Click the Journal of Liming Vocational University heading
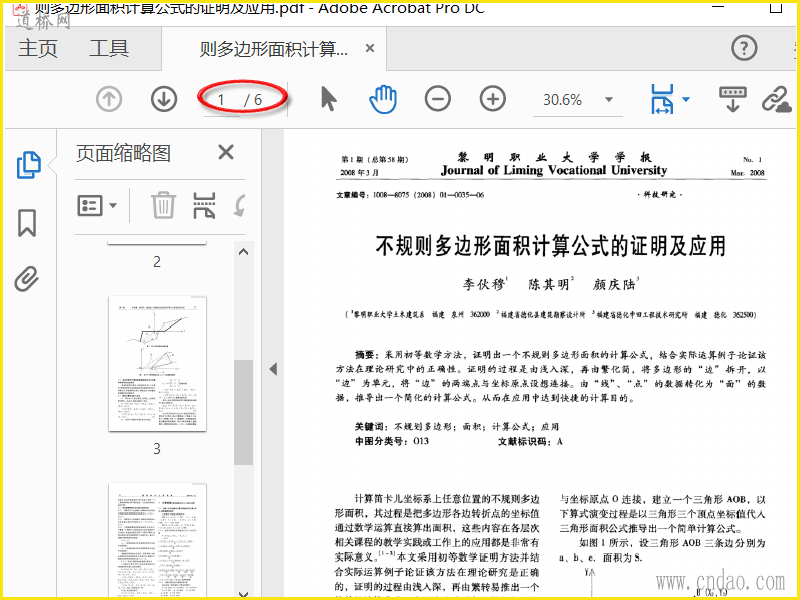Image resolution: width=800 pixels, height=600 pixels. pyautogui.click(x=554, y=170)
